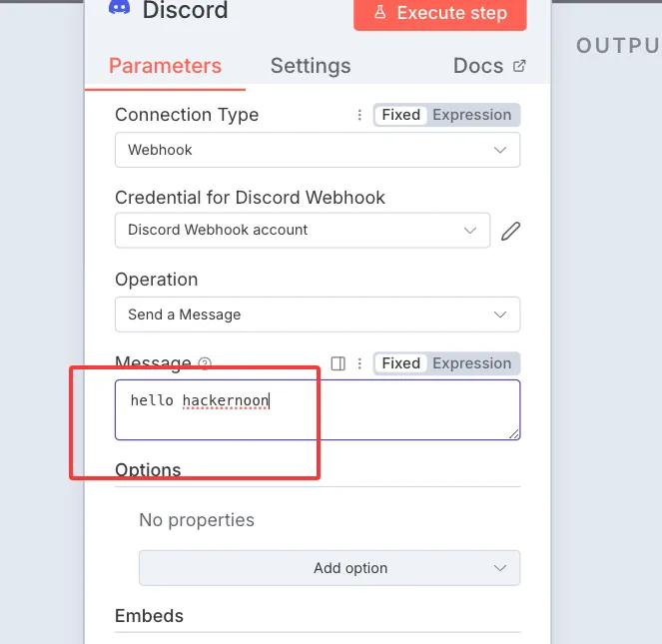
Task: Switch Connection Type to Expression mode
Action: (471, 115)
